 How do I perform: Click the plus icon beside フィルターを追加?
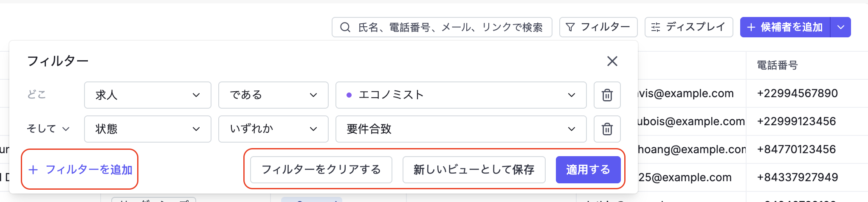pos(33,170)
